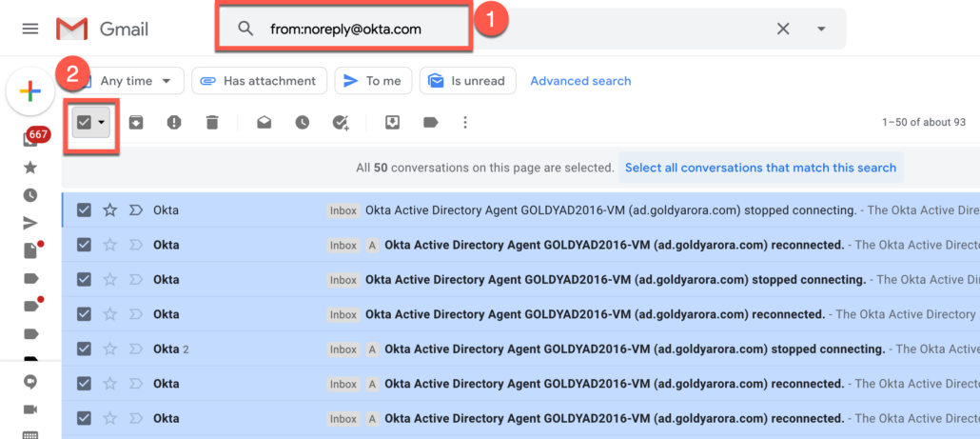Viewport: 980px width, 439px height.
Task: Snooze selected conversations with the toolbar clock icon
Action: 303,123
